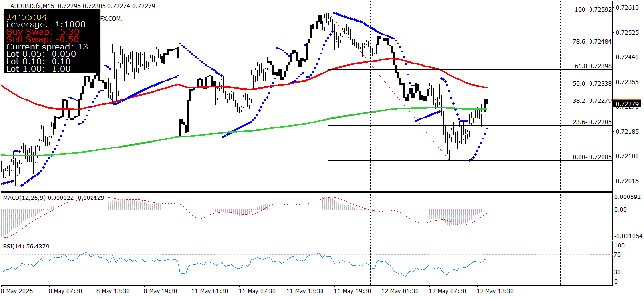Click the Lot 0.05: 0.050 line

(41, 54)
